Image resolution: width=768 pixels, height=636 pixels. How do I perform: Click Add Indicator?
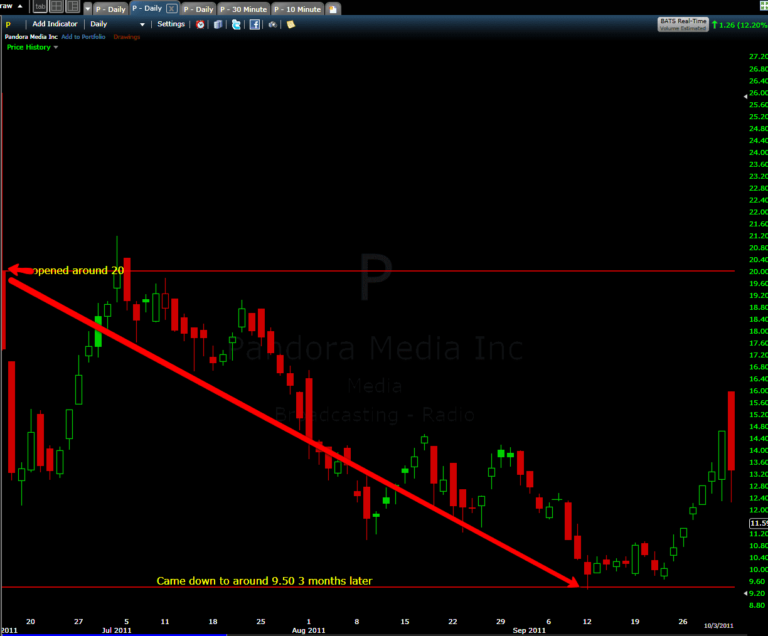pos(55,24)
